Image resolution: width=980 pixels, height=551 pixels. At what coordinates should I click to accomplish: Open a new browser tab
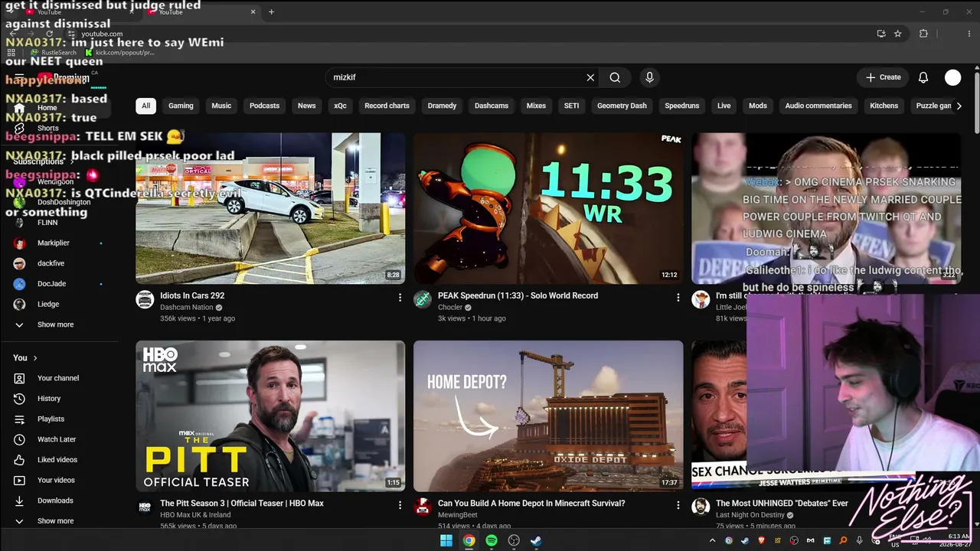(271, 11)
